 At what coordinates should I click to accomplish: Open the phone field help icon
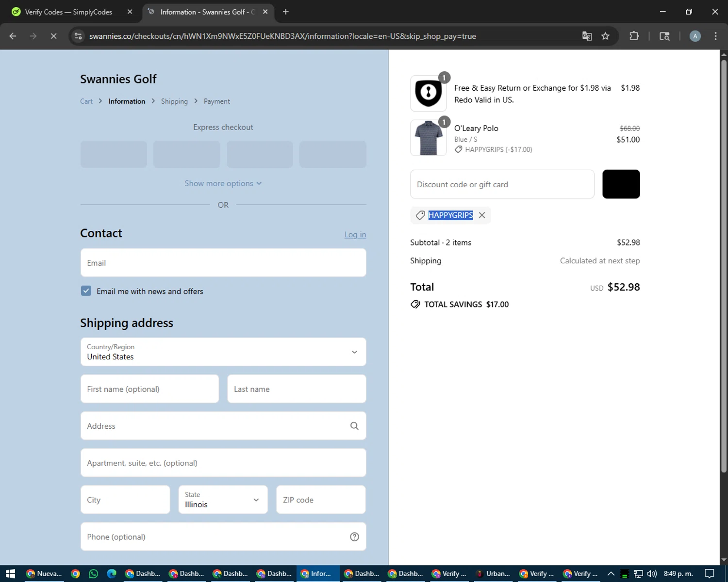coord(354,537)
